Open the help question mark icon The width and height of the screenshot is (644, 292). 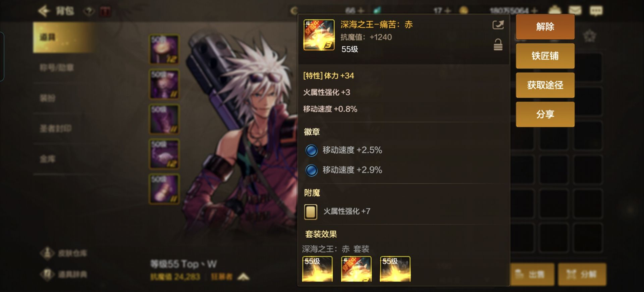tap(89, 12)
